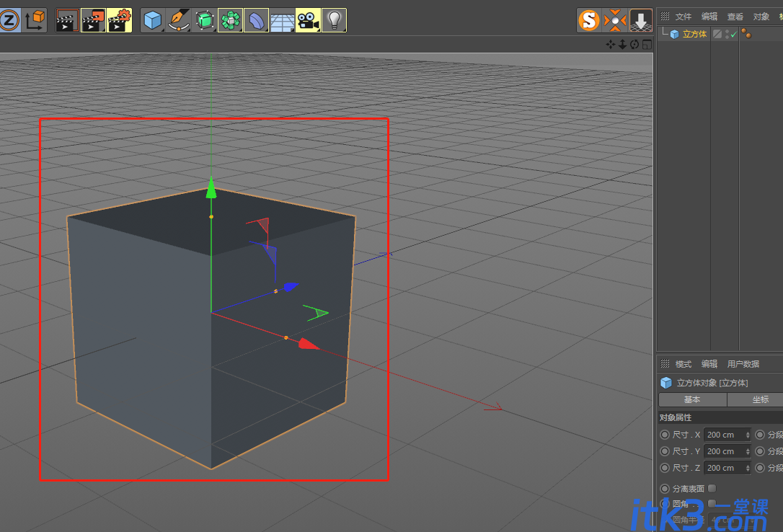Image resolution: width=783 pixels, height=532 pixels.
Task: Click the green Y axis arrow handle
Action: 211,187
